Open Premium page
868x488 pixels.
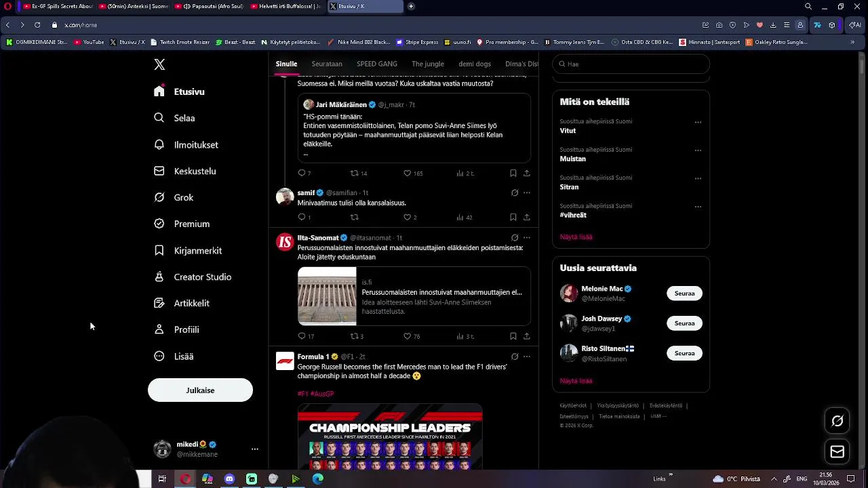[182, 224]
